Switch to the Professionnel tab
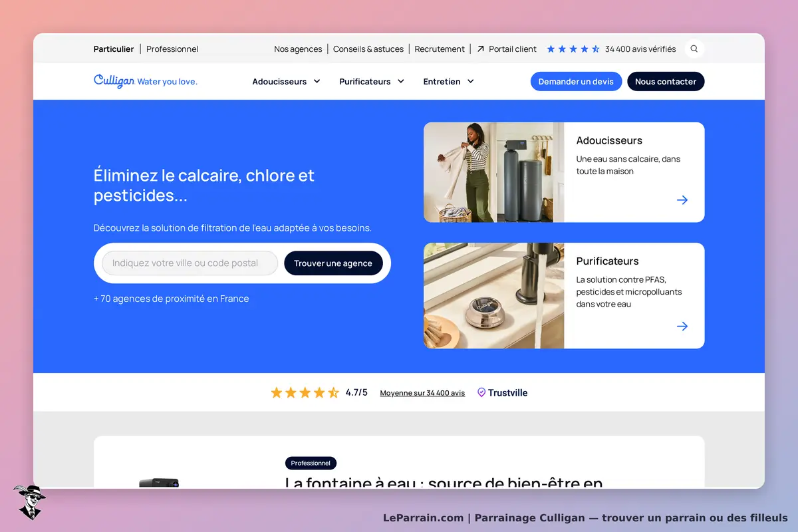This screenshot has width=798, height=532. pos(172,49)
